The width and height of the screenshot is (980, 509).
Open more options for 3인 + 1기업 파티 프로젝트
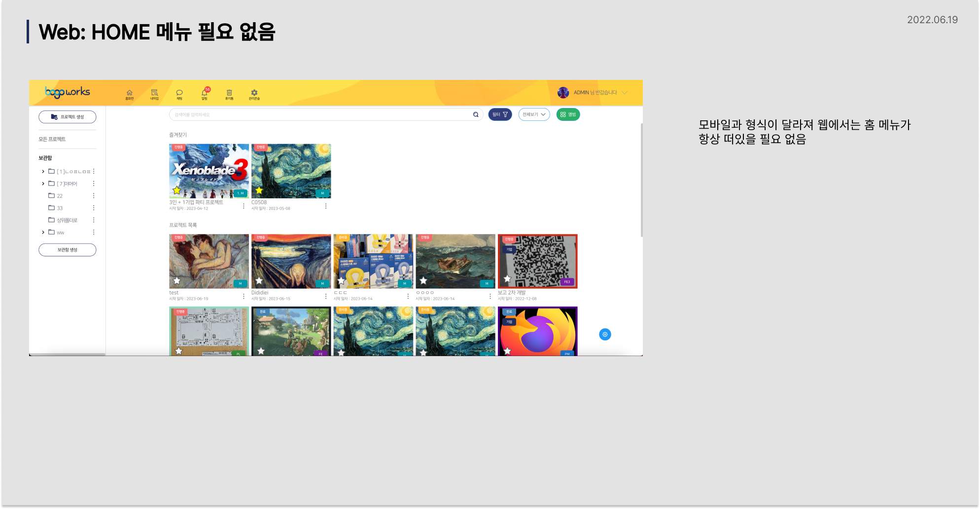[244, 206]
